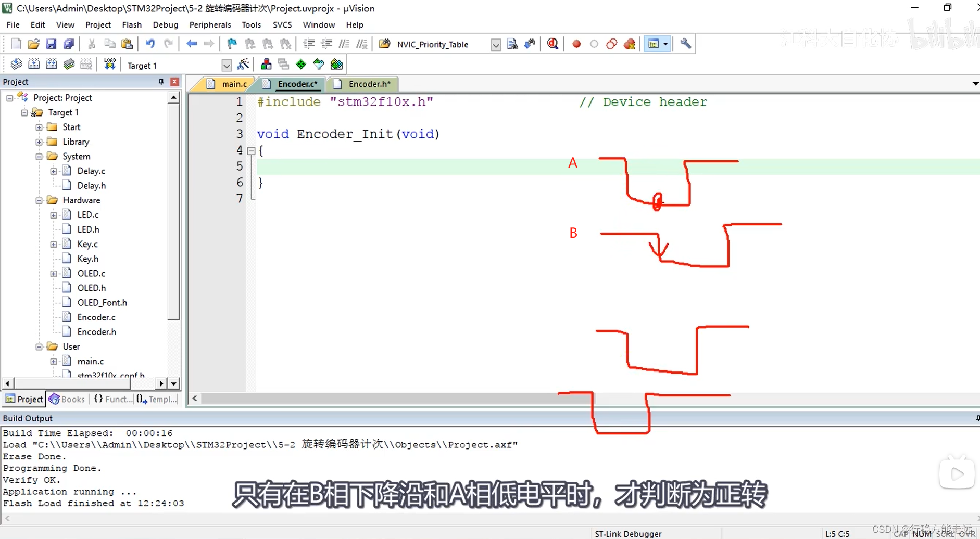
Task: Collapse code fold at line 4
Action: click(x=251, y=151)
